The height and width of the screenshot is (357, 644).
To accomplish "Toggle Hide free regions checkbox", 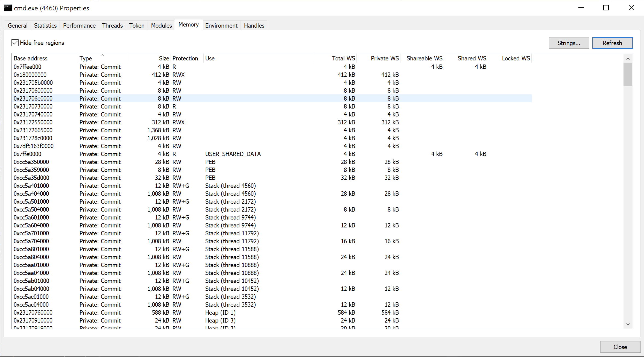I will click(x=15, y=43).
